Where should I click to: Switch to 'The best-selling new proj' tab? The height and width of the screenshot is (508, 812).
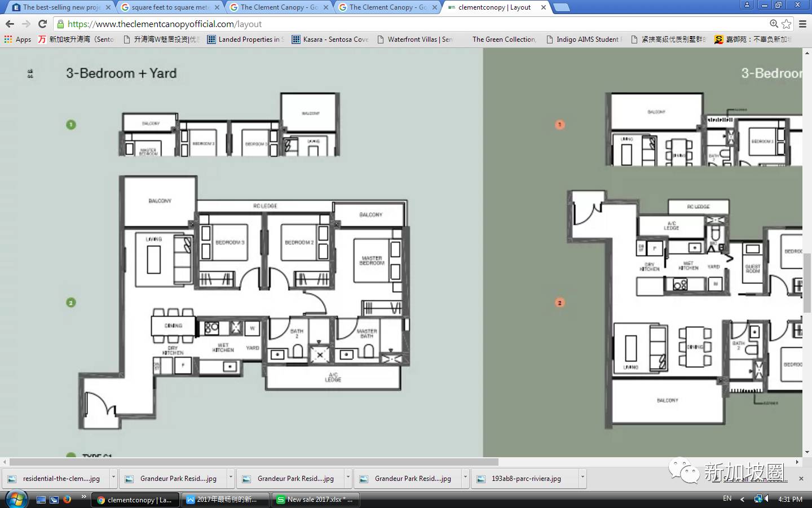coord(61,7)
